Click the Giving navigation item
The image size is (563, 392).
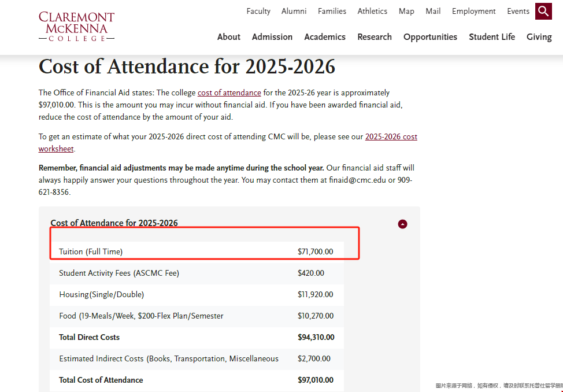[x=539, y=37]
